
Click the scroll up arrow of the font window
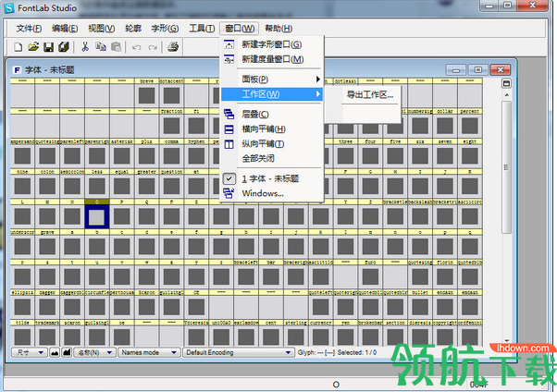(x=506, y=95)
